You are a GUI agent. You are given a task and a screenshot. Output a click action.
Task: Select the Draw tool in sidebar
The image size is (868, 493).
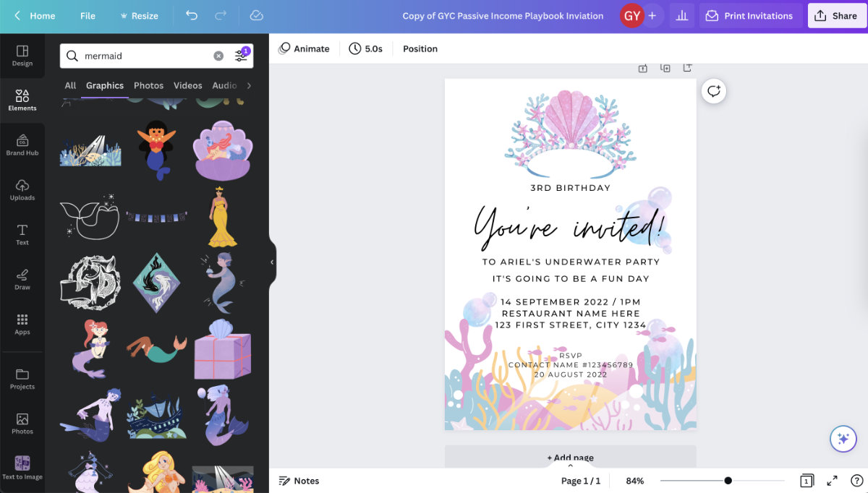(x=22, y=279)
